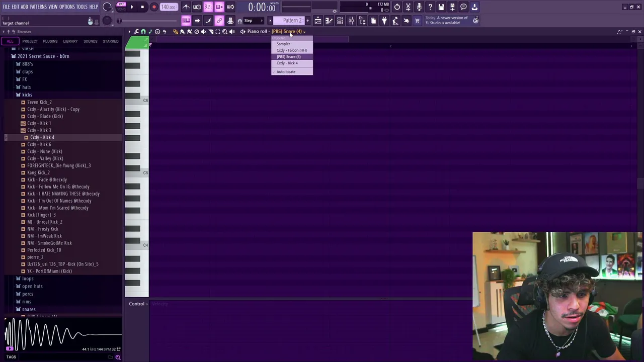
Task: Click the Control label below the piano roll
Action: 136,304
